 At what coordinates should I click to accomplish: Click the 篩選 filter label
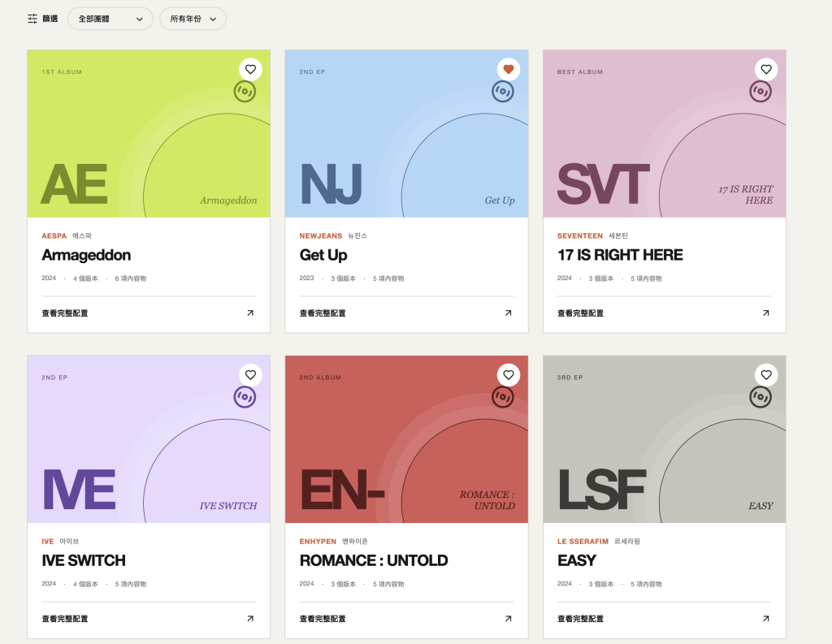point(50,19)
